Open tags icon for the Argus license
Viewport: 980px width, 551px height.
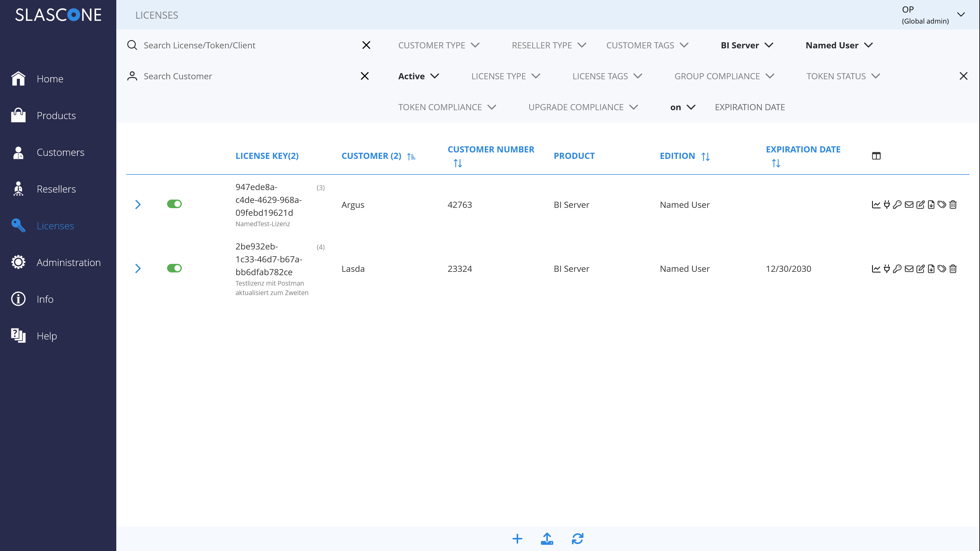point(941,205)
